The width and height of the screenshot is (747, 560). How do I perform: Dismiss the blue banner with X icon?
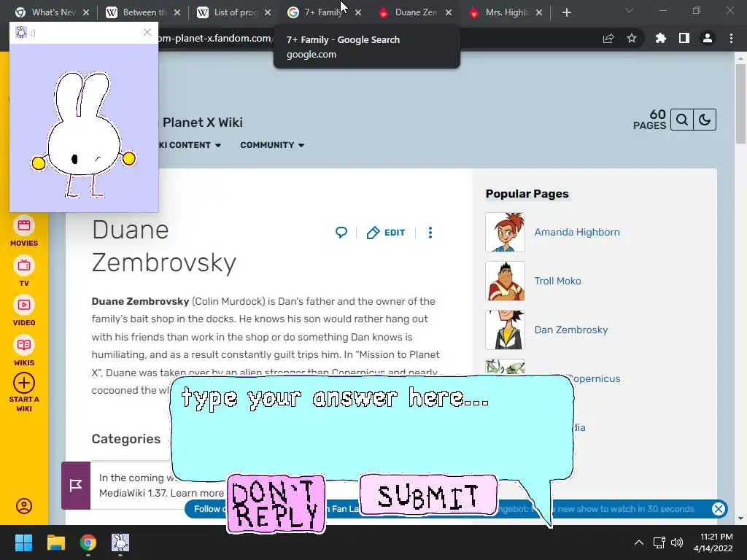[719, 509]
